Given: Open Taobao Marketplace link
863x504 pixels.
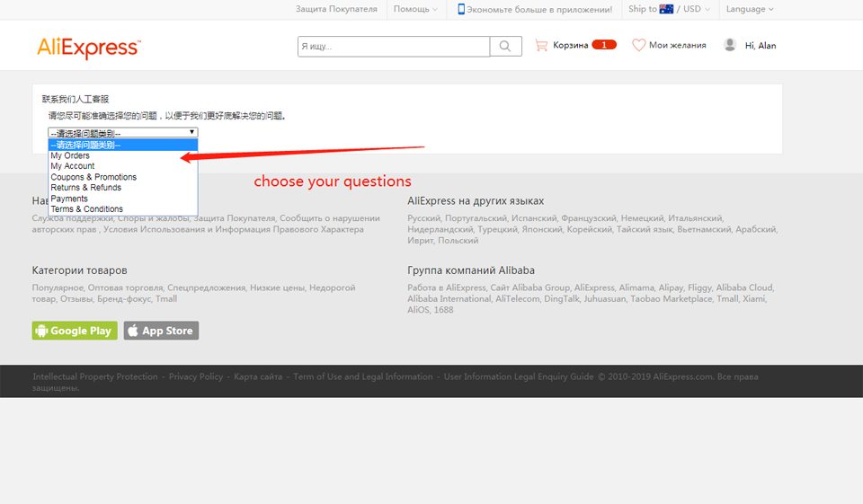Looking at the screenshot, I should tap(671, 299).
